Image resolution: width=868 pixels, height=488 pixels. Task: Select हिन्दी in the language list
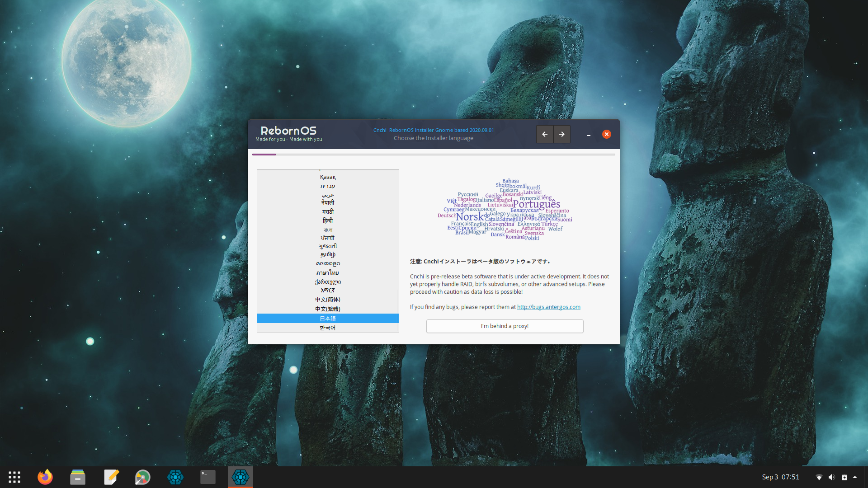pyautogui.click(x=328, y=221)
